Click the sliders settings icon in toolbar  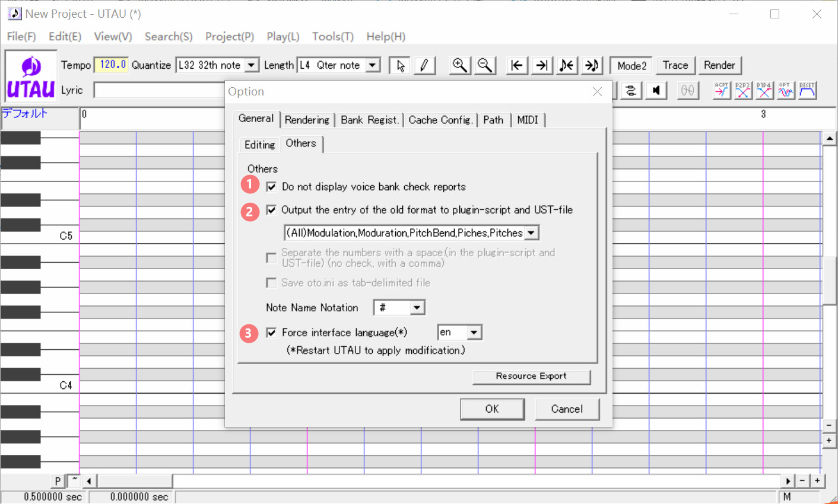[631, 90]
